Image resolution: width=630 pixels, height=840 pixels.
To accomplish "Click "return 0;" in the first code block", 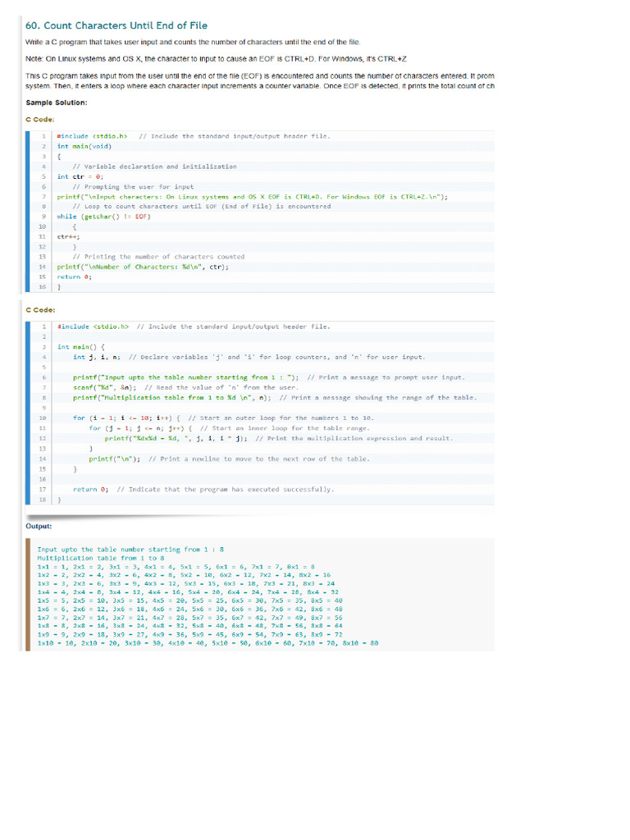I will click(75, 277).
